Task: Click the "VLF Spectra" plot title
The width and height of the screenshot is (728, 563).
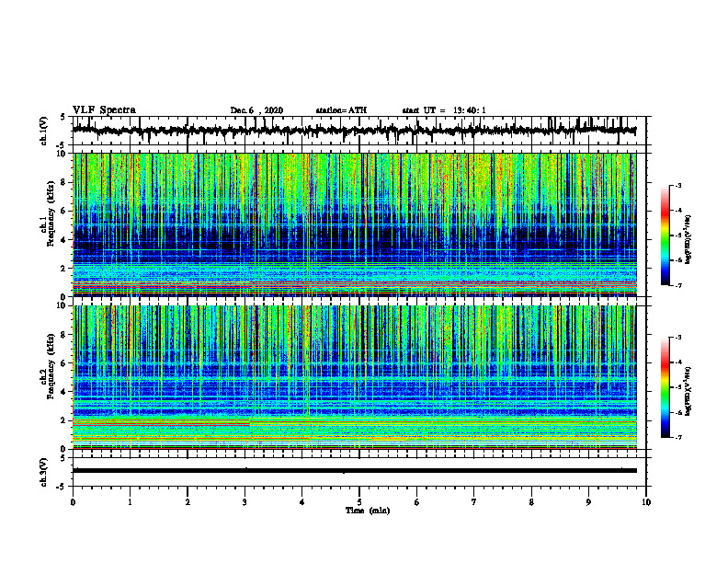Action: (104, 110)
